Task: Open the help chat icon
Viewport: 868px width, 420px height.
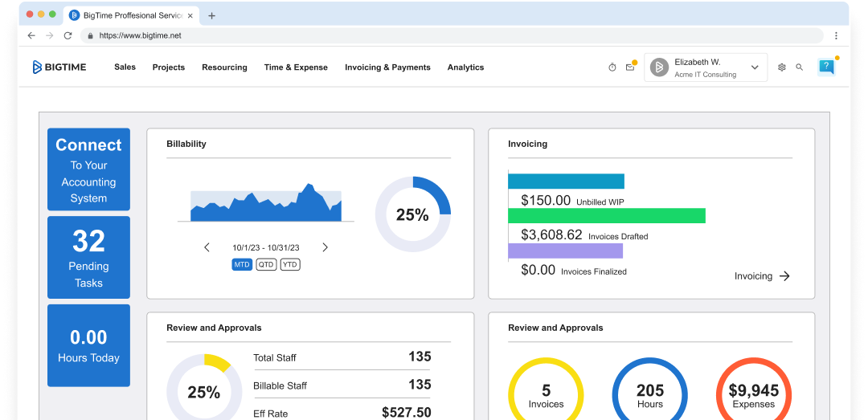Action: tap(825, 67)
